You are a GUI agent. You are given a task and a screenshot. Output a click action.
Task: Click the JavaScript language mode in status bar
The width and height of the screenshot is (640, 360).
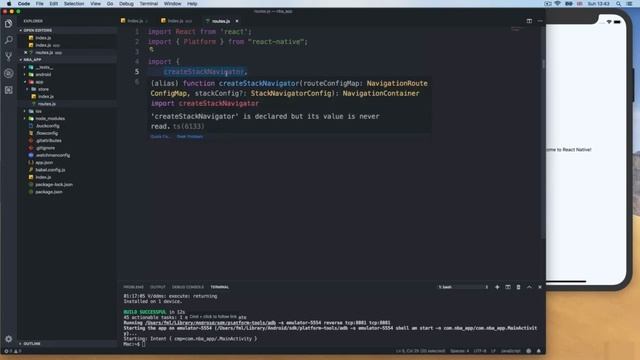click(x=511, y=351)
